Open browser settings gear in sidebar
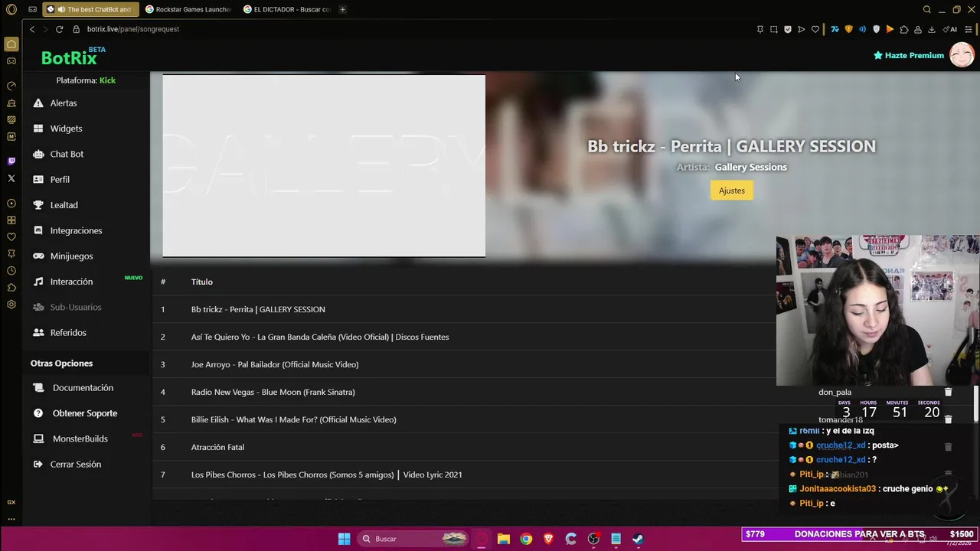This screenshot has height=551, width=980. point(11,305)
